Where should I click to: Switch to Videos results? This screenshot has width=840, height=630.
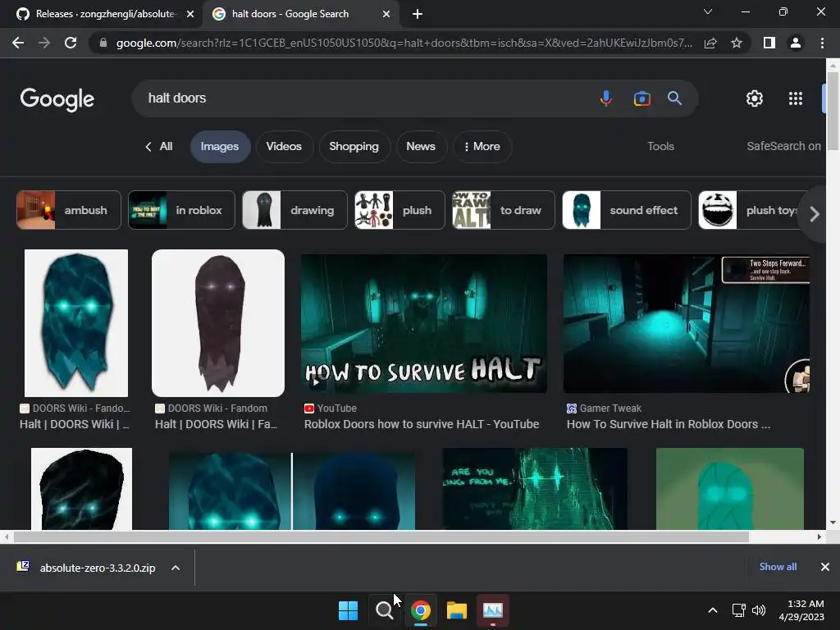coord(284,146)
